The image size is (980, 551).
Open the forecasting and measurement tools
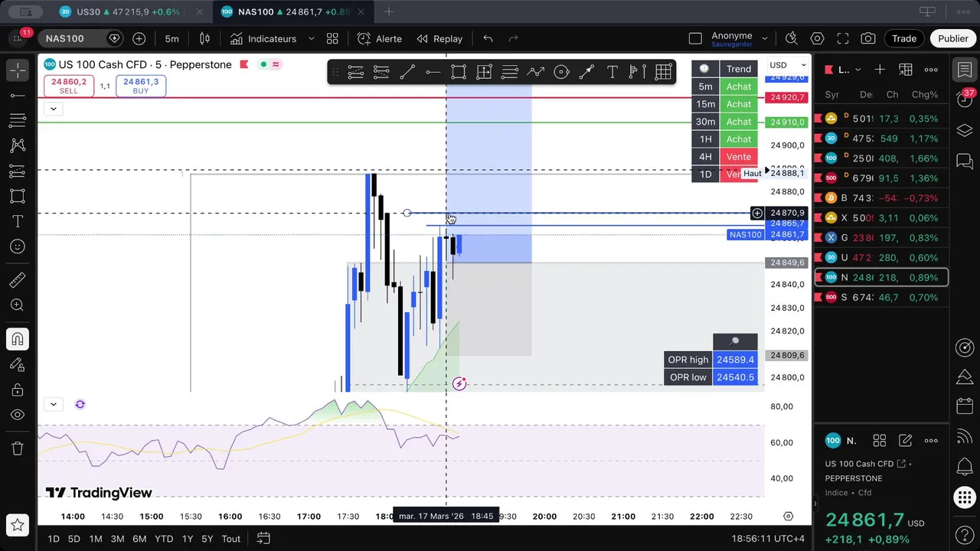(18, 171)
